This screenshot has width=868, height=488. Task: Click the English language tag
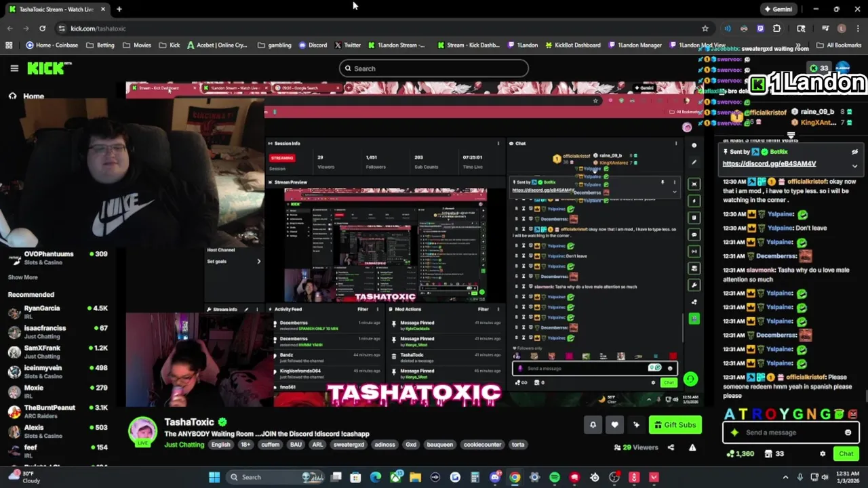click(x=220, y=445)
